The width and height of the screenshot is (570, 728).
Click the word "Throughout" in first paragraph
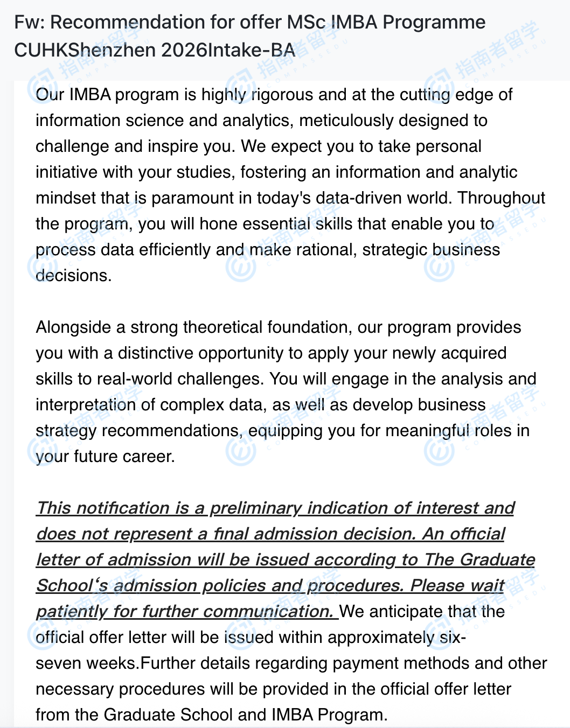point(502,198)
